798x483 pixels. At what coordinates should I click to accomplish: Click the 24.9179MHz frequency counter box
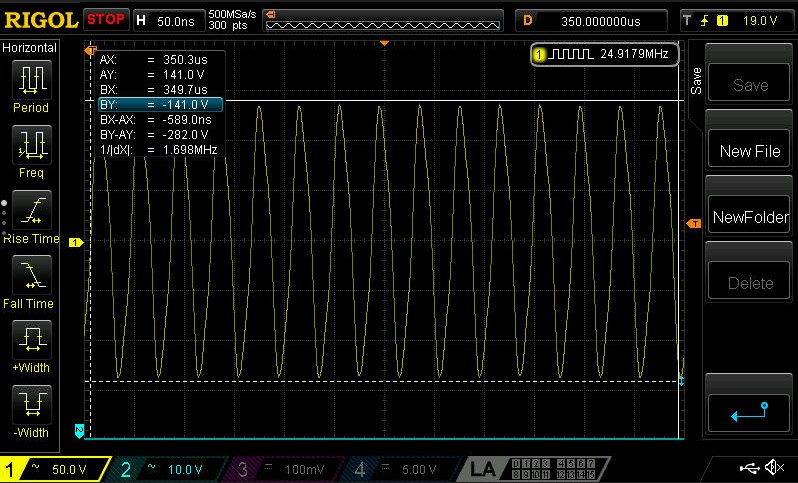(605, 54)
